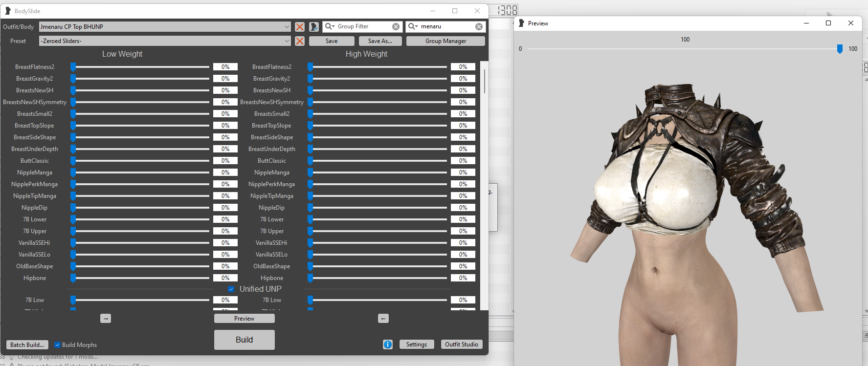
Task: Click the preview weight slider handle
Action: point(840,49)
